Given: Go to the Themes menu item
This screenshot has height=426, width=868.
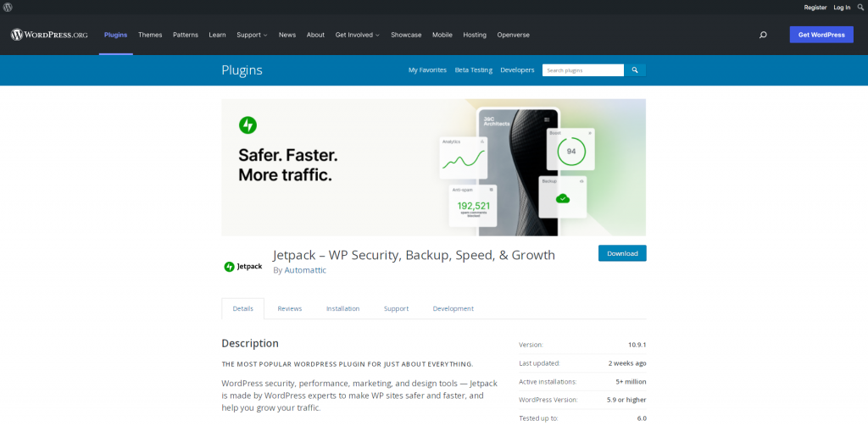Looking at the screenshot, I should pos(150,35).
